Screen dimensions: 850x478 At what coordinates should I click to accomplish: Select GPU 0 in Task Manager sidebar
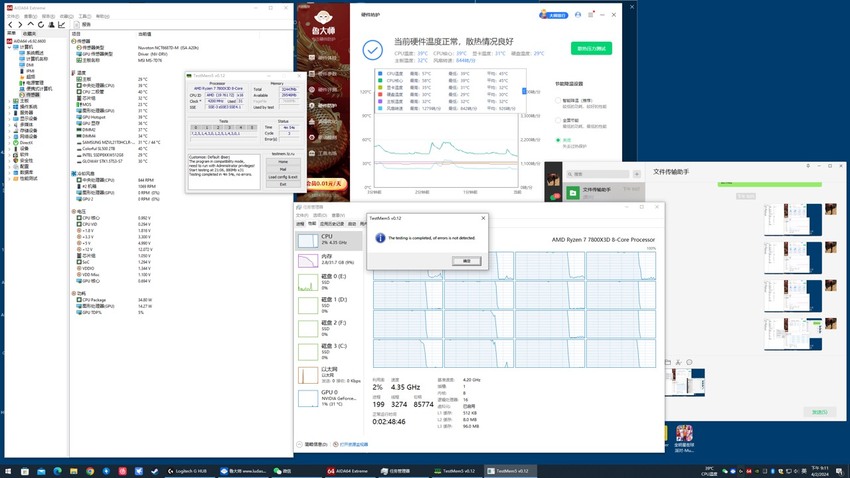coord(329,398)
